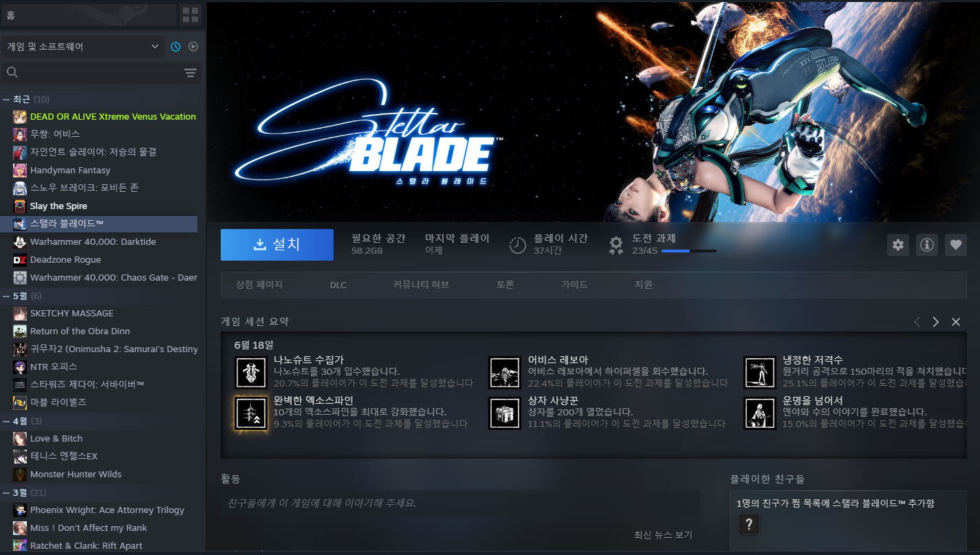Open the 토론 tab
Viewport: 980px width, 555px height.
[x=505, y=284]
